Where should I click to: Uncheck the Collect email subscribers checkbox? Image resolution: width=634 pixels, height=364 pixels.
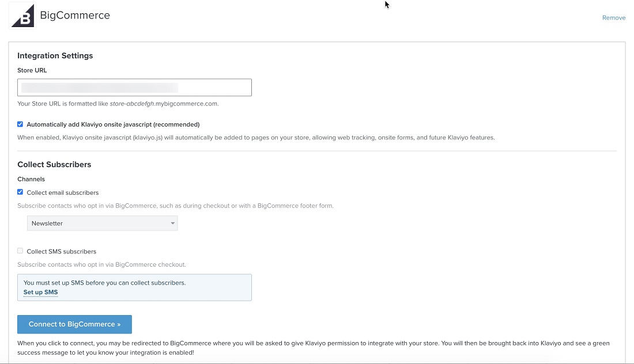(20, 192)
